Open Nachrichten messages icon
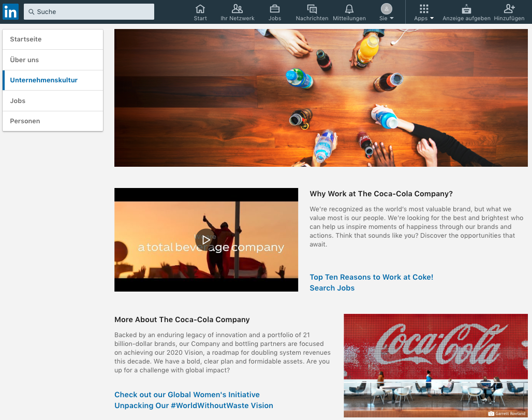 pyautogui.click(x=312, y=9)
